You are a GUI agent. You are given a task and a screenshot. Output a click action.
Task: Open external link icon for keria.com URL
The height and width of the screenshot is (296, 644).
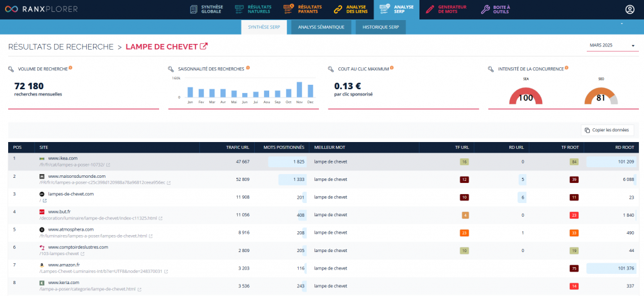click(140, 290)
